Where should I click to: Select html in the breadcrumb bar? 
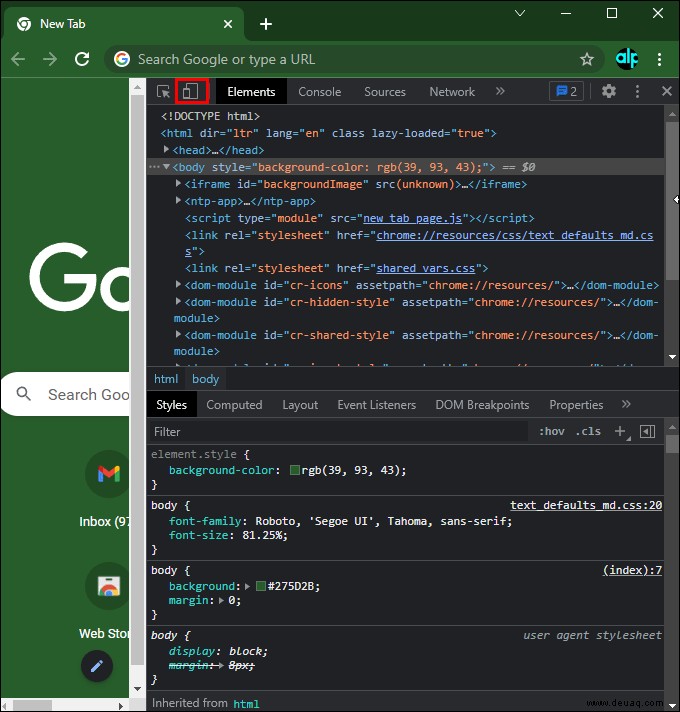[166, 379]
